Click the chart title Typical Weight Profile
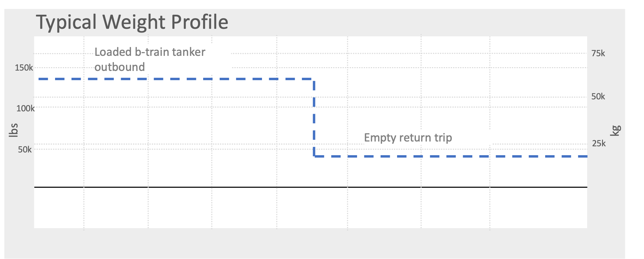Viewport: 644px width, 259px height. pos(132,22)
